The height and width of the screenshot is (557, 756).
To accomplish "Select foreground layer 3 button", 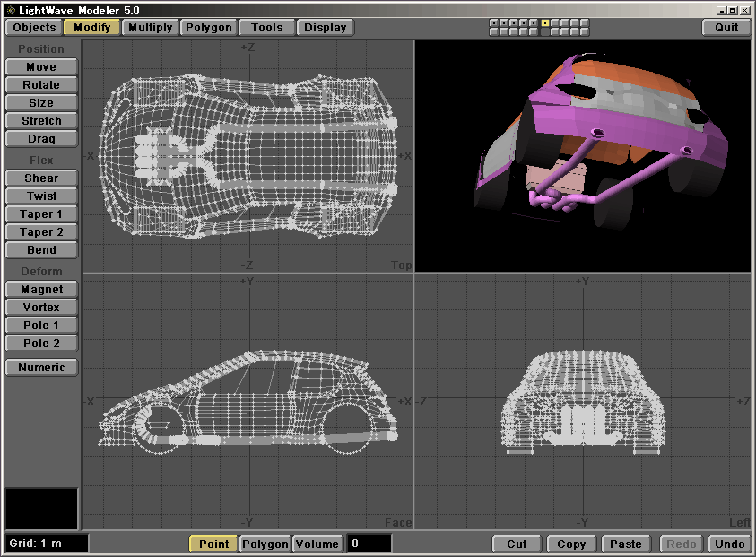I will [x=514, y=22].
